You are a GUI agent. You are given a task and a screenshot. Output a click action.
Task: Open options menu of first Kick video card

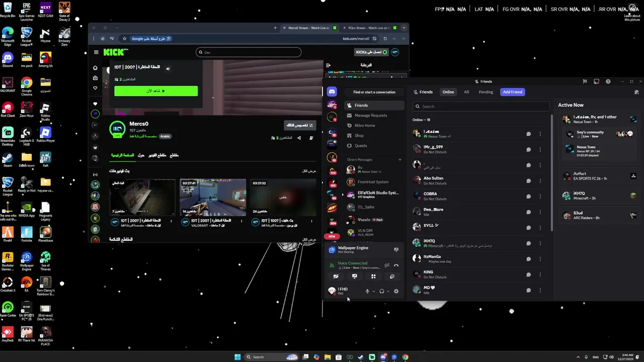[x=171, y=221]
